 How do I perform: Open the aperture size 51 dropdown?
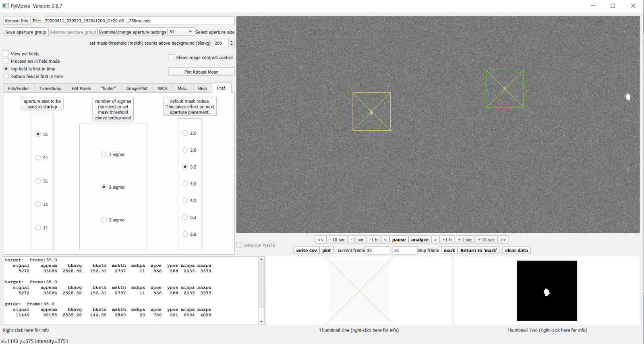pos(181,32)
